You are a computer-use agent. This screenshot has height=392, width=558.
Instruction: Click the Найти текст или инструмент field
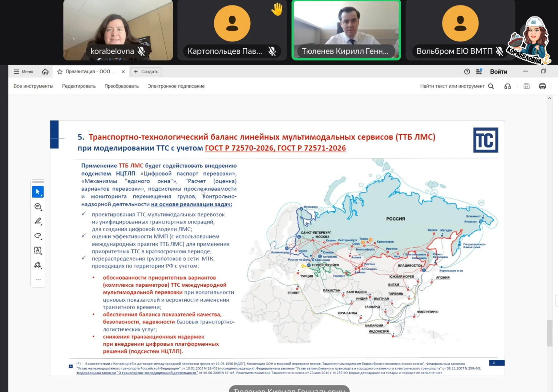(452, 86)
